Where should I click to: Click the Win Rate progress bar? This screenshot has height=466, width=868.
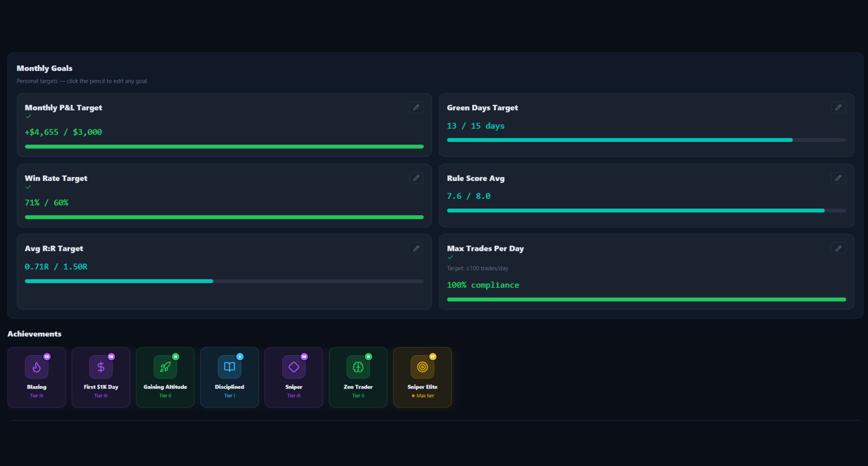224,217
